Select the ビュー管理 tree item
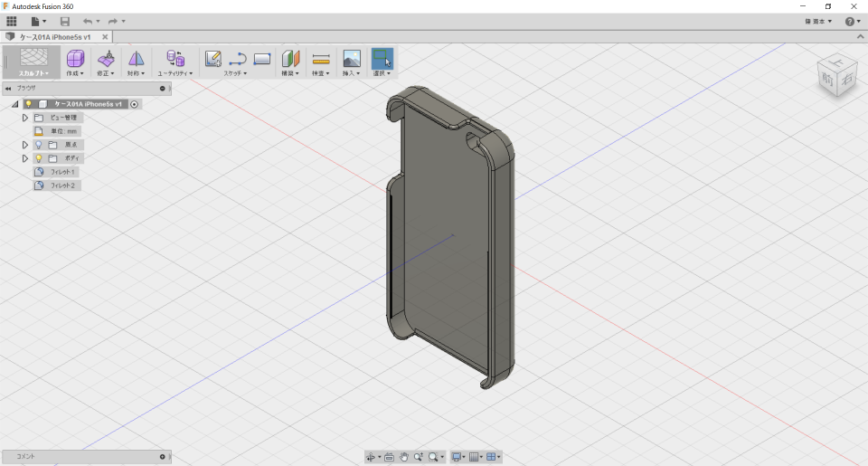 [x=63, y=118]
